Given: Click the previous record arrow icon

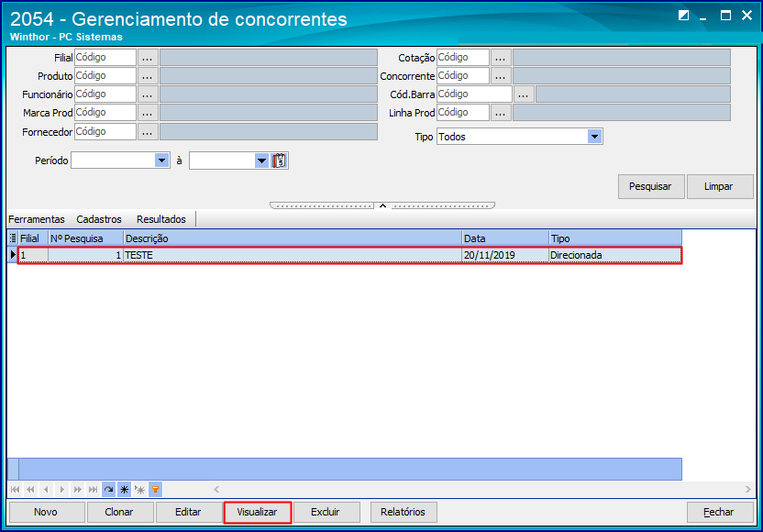Looking at the screenshot, I should coord(46,489).
